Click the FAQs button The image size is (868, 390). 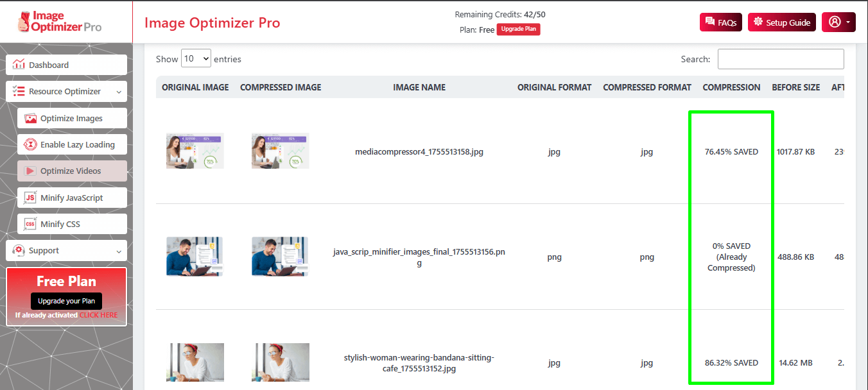tap(721, 22)
